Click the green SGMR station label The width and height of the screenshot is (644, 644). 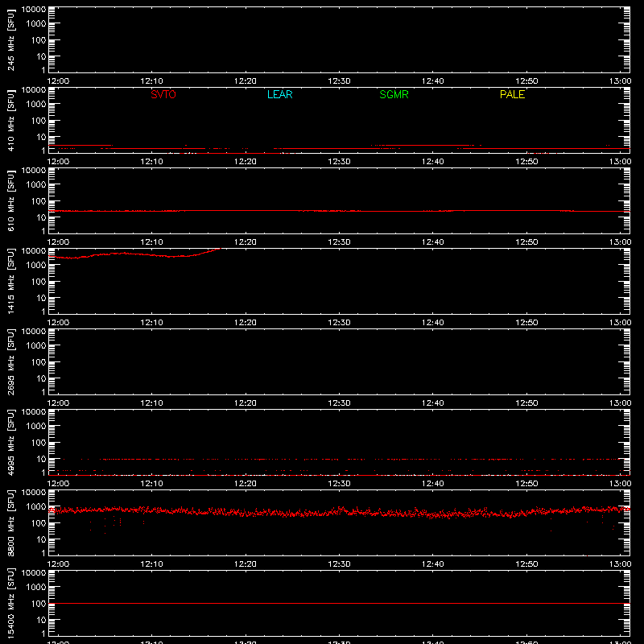pos(394,94)
